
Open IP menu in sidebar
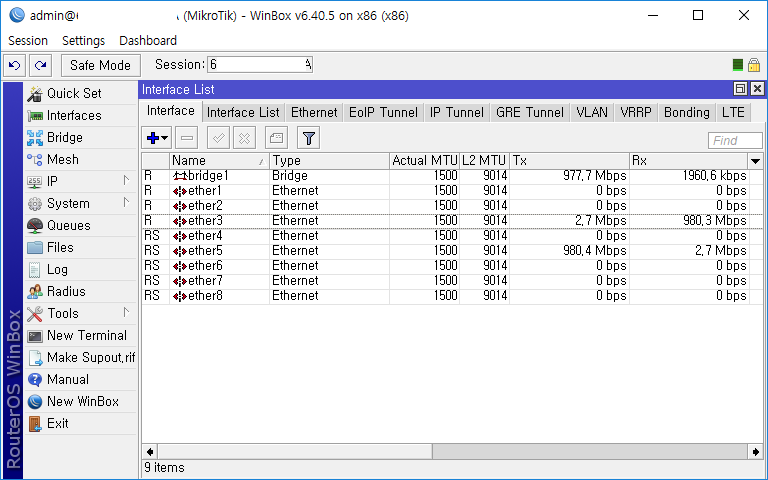(x=80, y=182)
